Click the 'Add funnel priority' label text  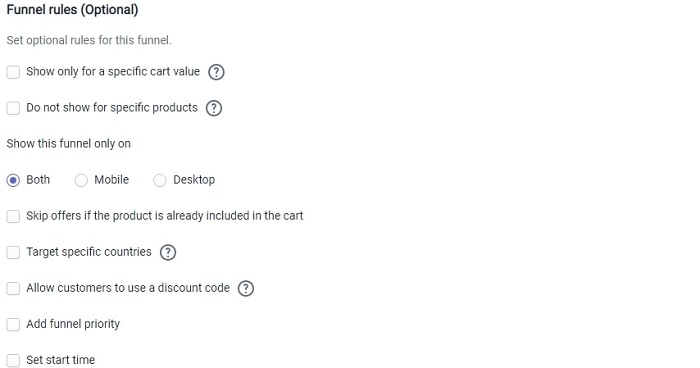coord(73,324)
